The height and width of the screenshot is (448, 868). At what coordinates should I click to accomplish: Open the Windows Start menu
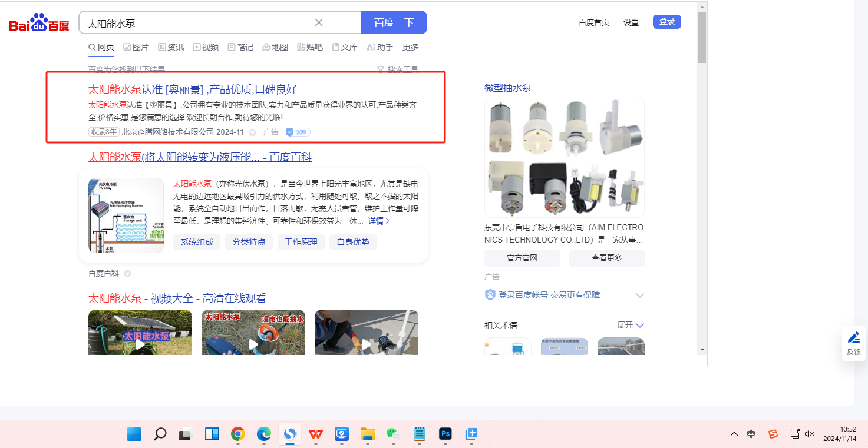(134, 434)
